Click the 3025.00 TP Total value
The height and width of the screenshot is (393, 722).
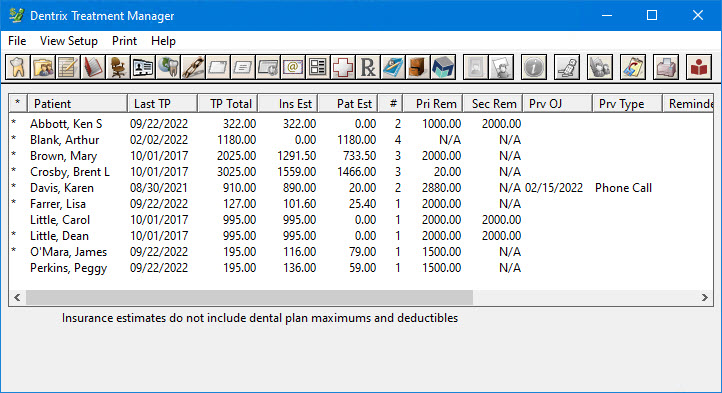point(236,172)
